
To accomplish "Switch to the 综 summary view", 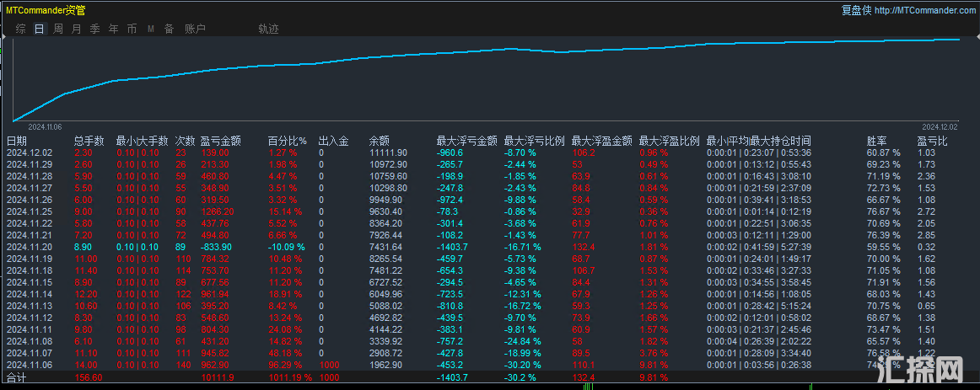I will click(21, 29).
